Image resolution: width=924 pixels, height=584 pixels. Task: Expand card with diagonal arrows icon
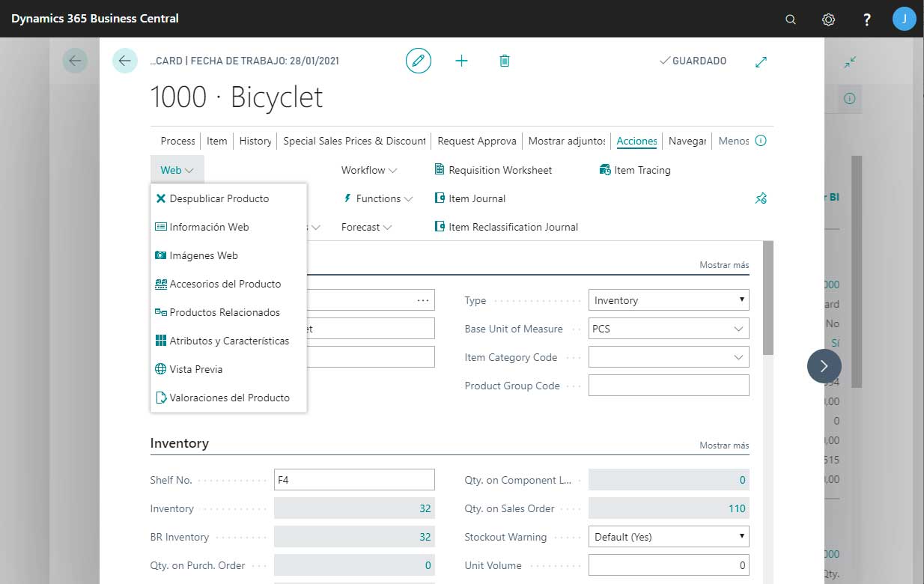pyautogui.click(x=761, y=61)
